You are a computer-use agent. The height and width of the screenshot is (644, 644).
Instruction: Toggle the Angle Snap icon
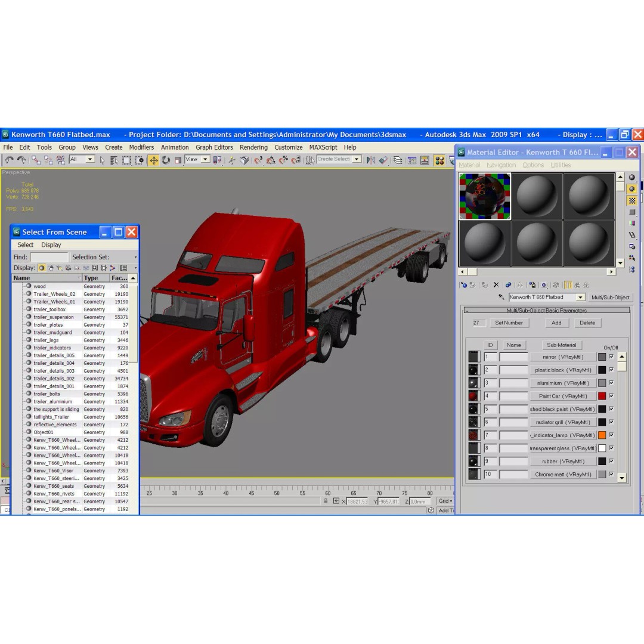click(x=271, y=160)
